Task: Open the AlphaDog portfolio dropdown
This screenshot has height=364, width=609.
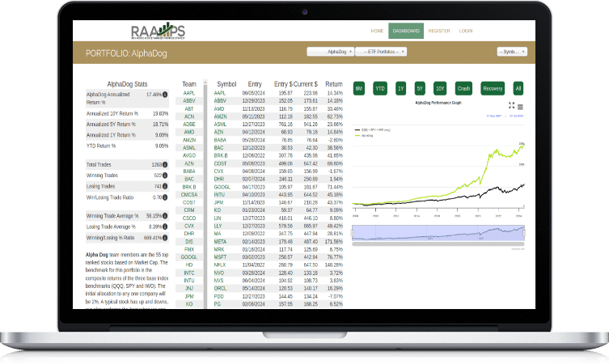Action: tap(335, 52)
